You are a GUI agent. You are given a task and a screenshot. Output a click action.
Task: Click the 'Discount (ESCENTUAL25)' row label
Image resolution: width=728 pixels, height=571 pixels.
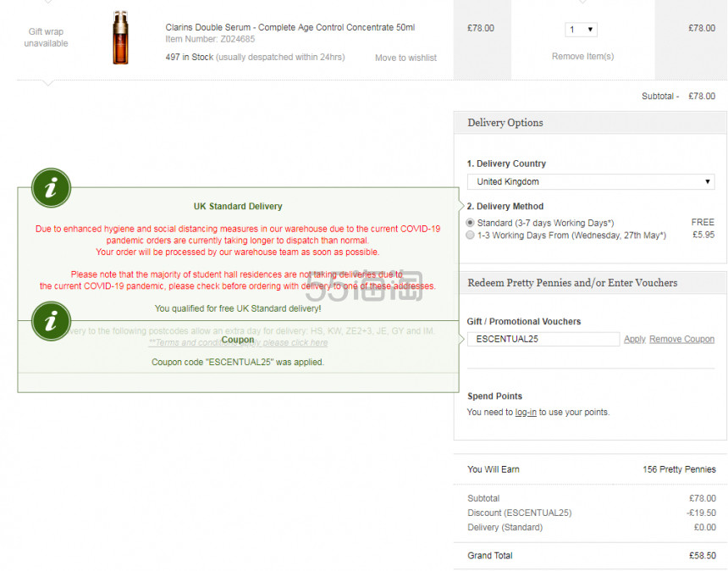click(519, 513)
